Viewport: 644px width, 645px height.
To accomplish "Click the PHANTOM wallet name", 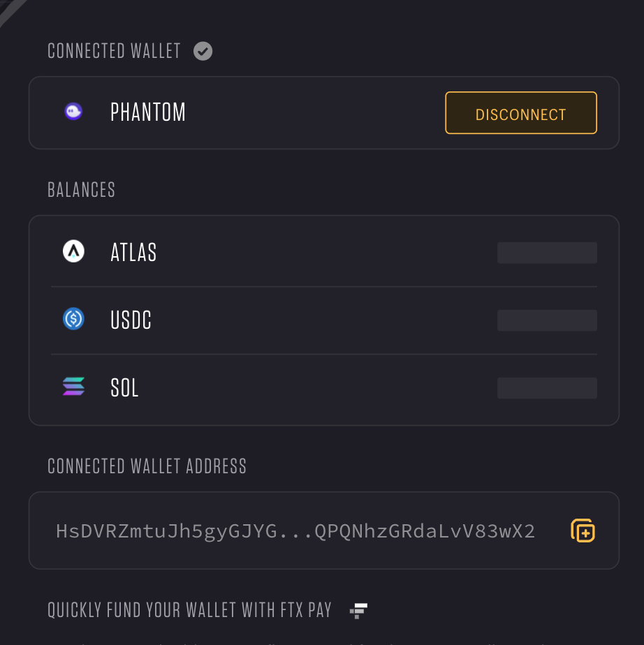I will (148, 112).
